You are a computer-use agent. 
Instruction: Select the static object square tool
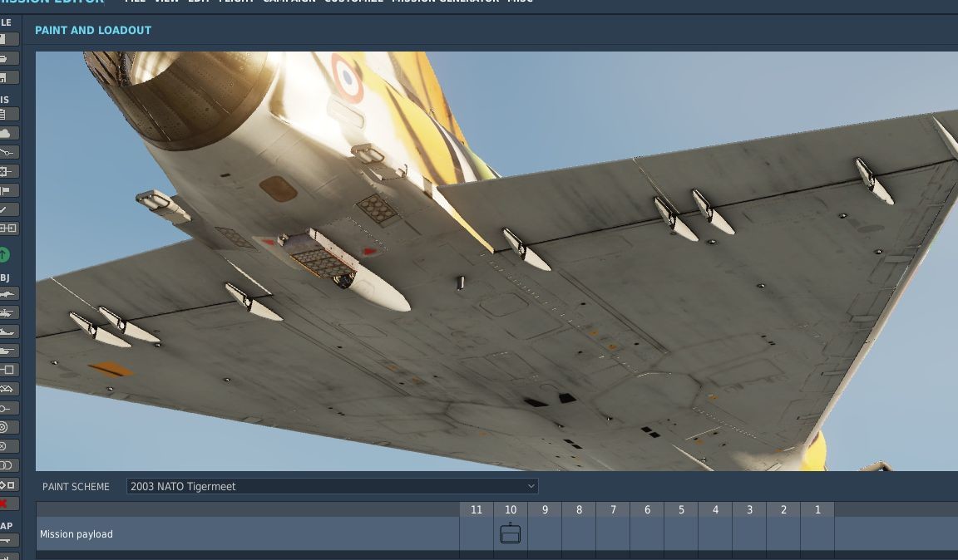pyautogui.click(x=7, y=370)
